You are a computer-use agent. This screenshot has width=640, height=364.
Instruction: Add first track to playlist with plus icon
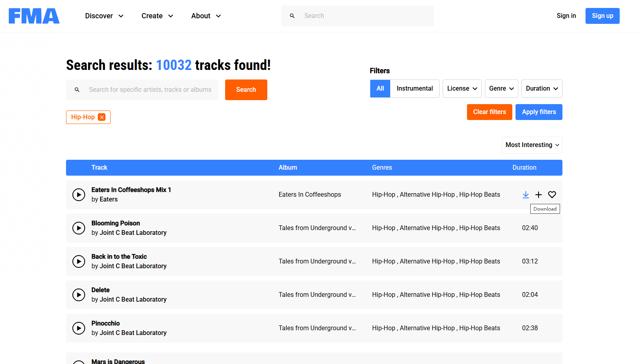(x=539, y=195)
